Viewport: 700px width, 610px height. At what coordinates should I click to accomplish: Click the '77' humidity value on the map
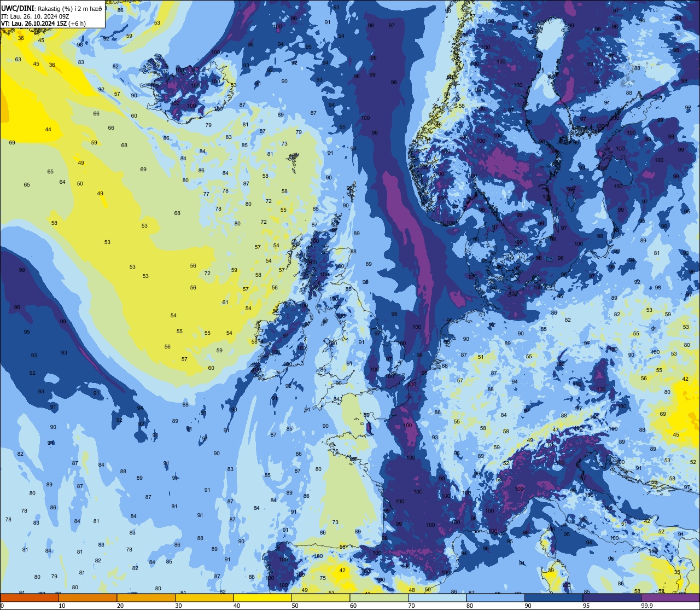(x=206, y=194)
